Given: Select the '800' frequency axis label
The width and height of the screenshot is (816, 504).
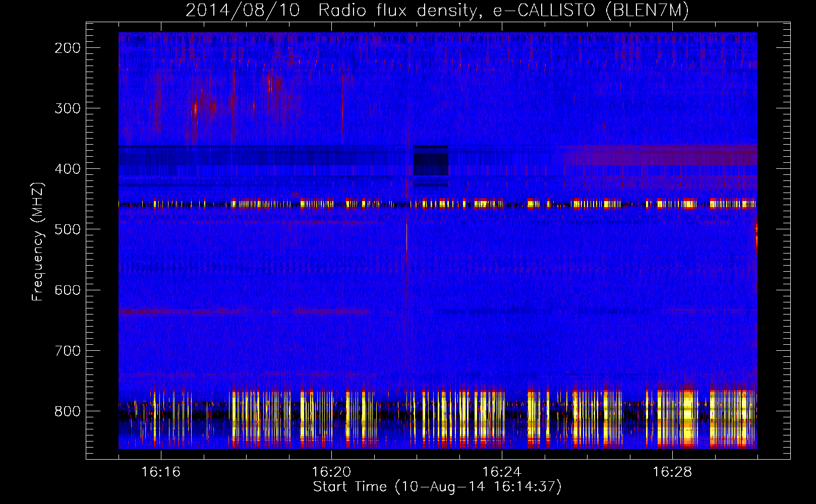Looking at the screenshot, I should (68, 411).
